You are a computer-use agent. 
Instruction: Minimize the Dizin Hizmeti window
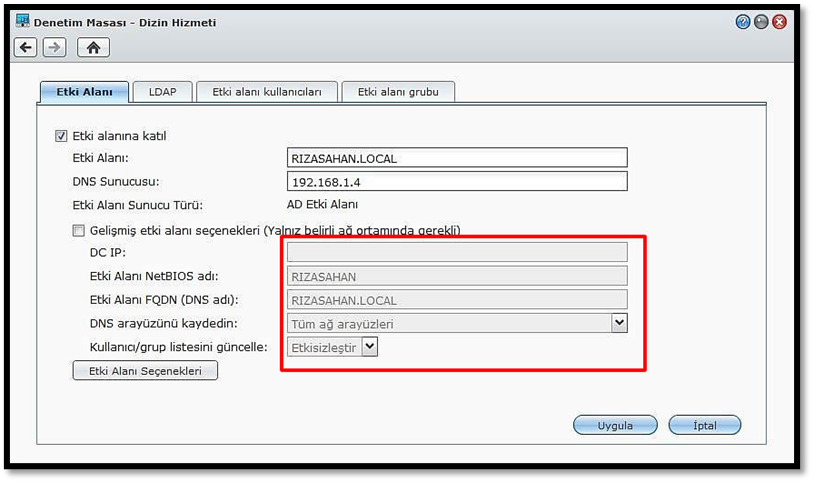tap(761, 22)
